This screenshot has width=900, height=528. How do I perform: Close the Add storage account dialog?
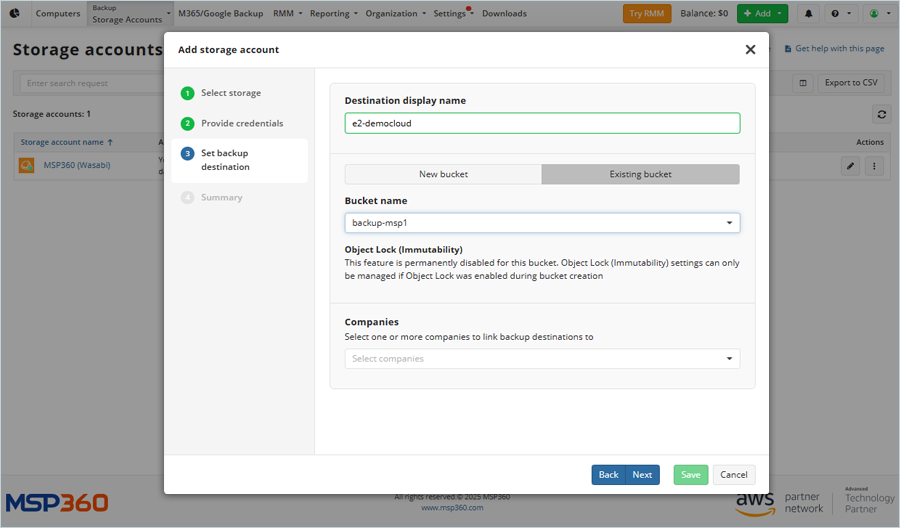750,50
